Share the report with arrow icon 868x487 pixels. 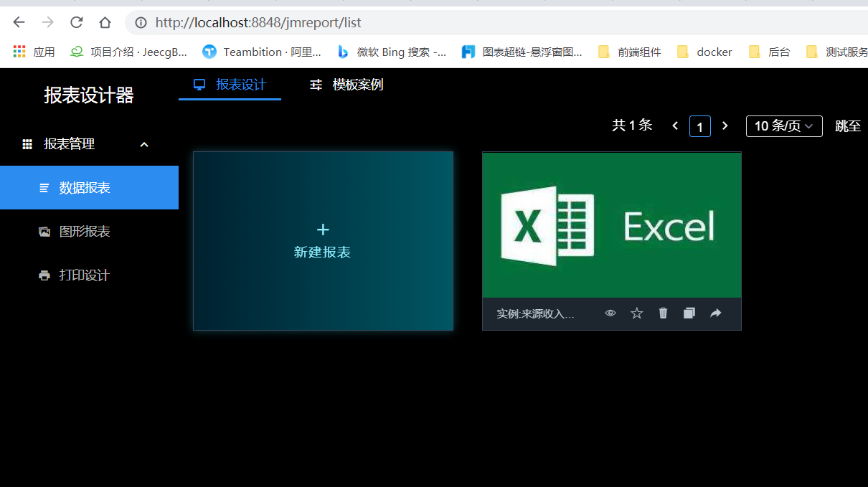pyautogui.click(x=716, y=313)
